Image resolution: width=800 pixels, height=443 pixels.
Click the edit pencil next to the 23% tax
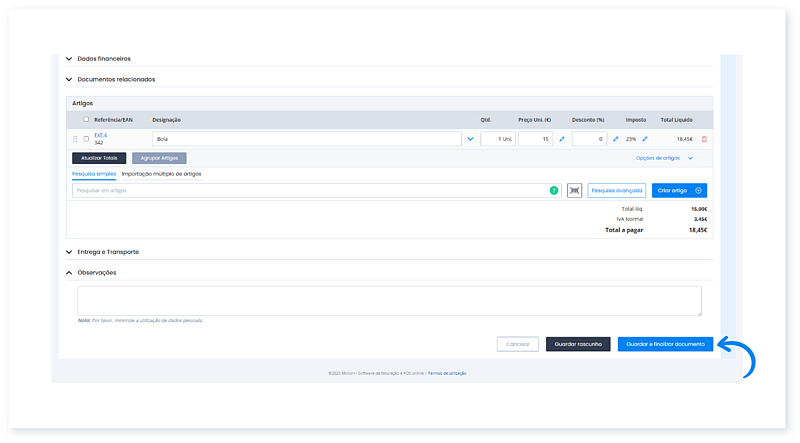coord(645,139)
